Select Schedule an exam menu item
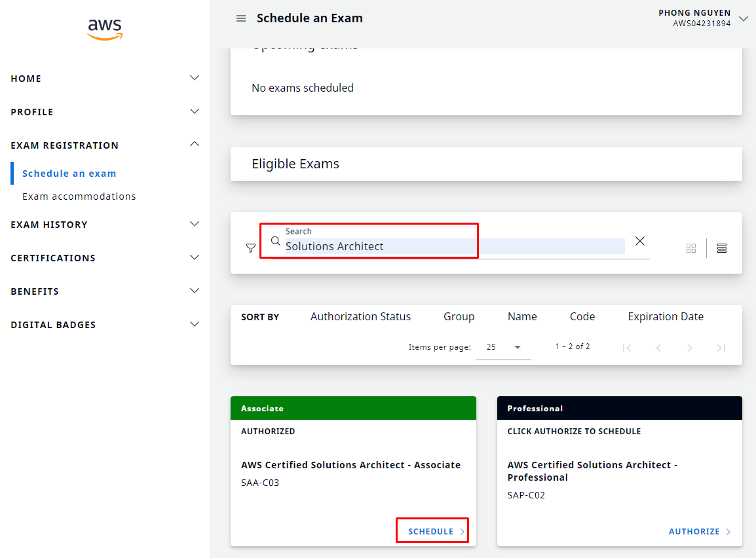This screenshot has width=756, height=558. click(69, 174)
